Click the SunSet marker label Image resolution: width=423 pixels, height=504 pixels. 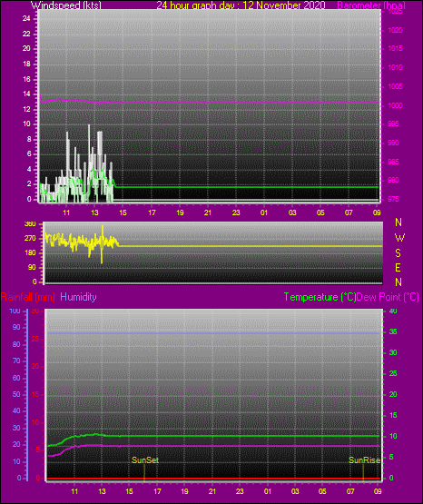pos(145,460)
